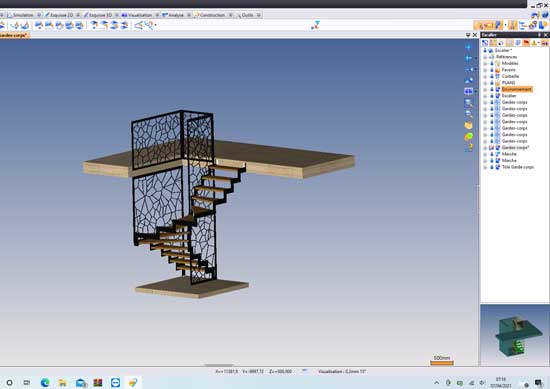Switch to the Esquisse 2D tab
This screenshot has width=550, height=389.
[59, 15]
